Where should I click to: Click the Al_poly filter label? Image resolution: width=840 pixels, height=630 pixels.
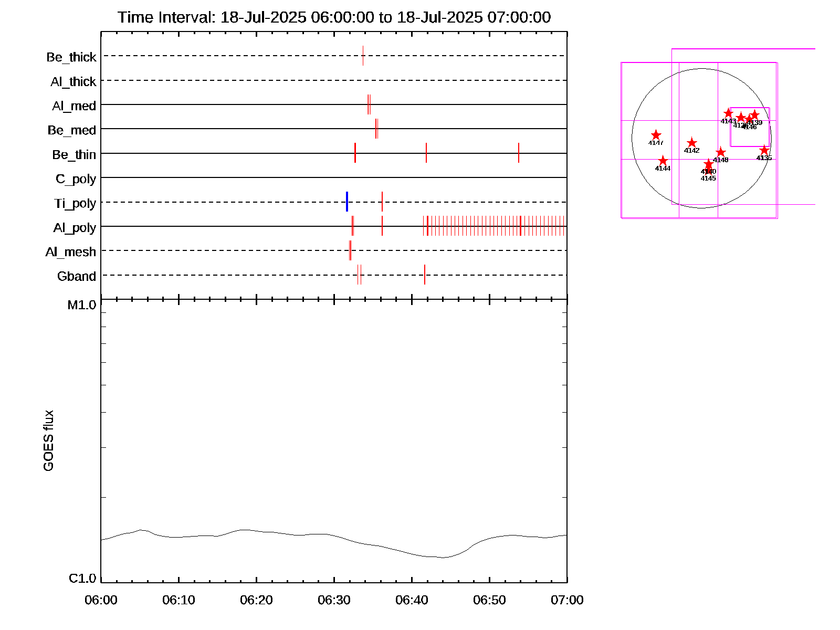[x=75, y=228]
